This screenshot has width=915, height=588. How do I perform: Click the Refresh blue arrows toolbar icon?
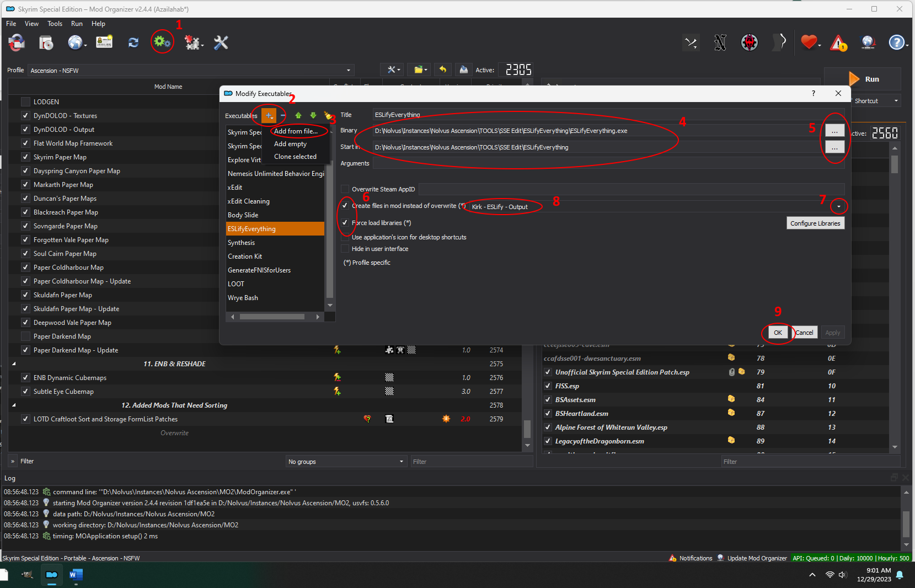[x=133, y=42]
